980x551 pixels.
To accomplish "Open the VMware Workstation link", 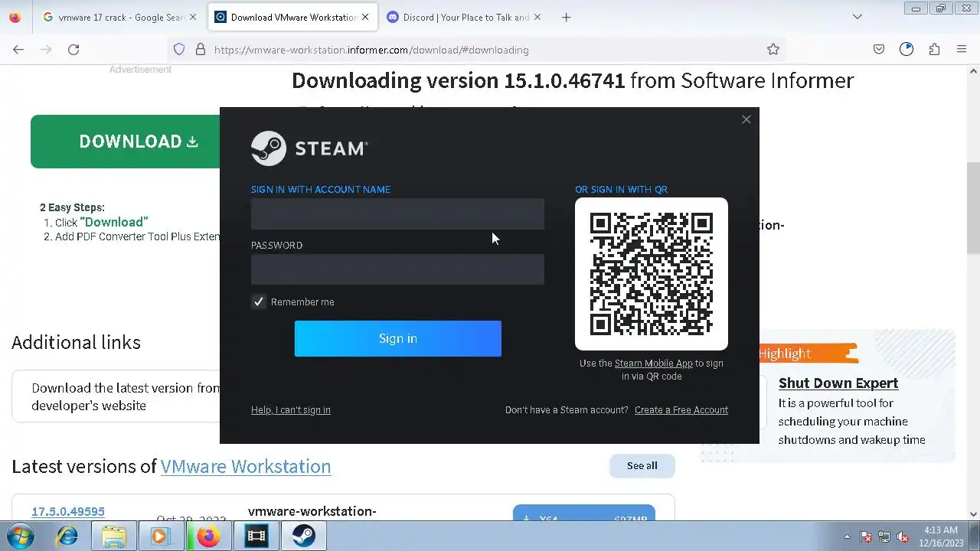I will (x=246, y=466).
